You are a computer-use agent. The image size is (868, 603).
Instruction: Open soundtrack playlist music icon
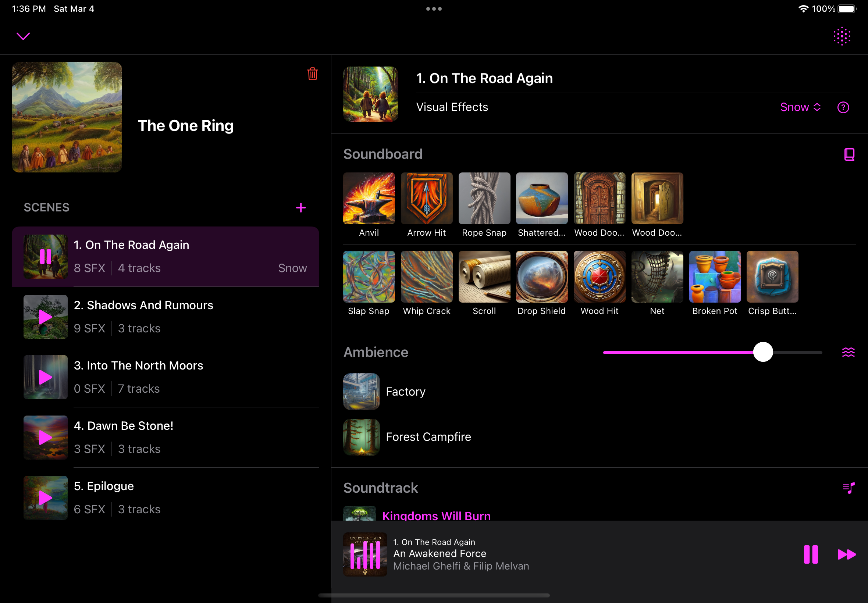pos(849,488)
